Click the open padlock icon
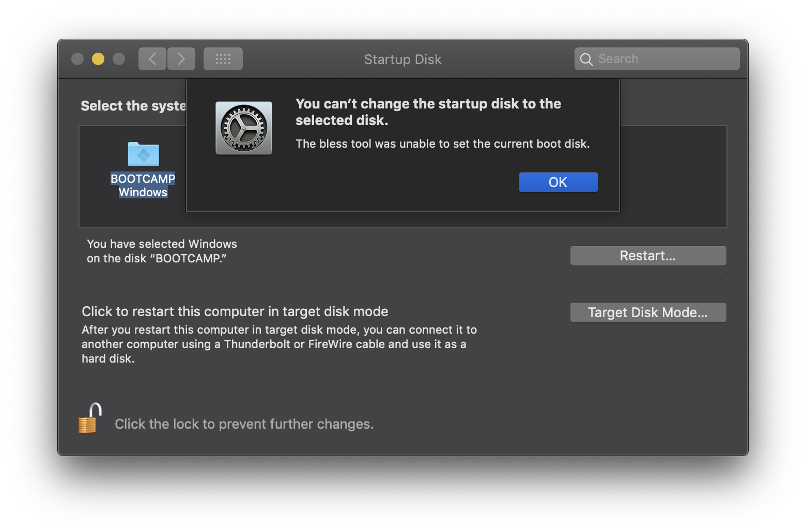Viewport: 806px width, 532px height. pos(89,418)
